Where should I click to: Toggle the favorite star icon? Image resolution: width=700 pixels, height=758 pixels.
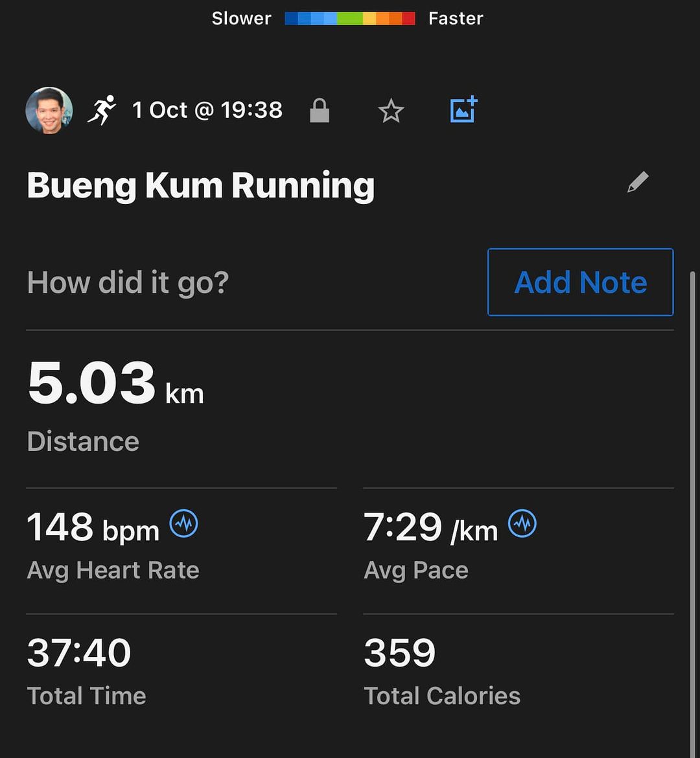[x=391, y=111]
